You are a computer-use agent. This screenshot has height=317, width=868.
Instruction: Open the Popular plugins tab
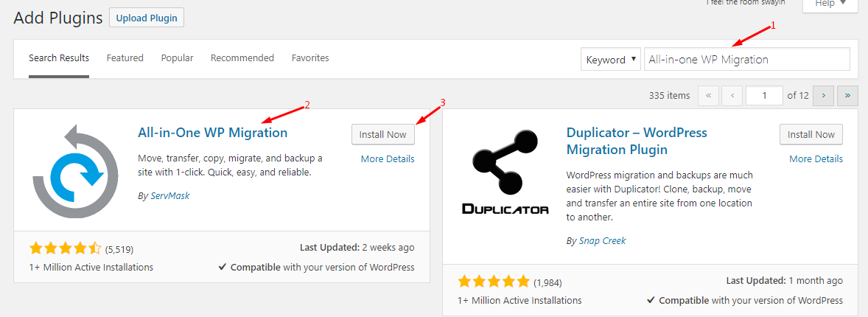[177, 58]
